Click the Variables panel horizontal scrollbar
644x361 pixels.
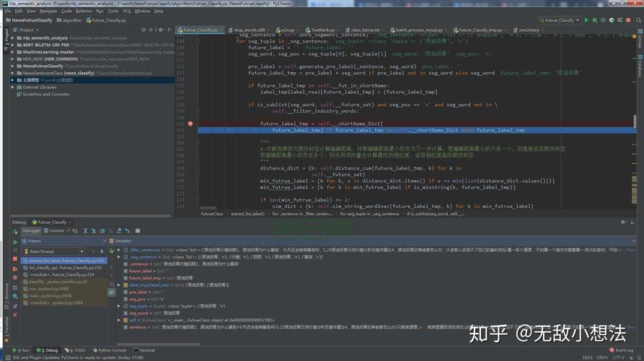coord(158,344)
